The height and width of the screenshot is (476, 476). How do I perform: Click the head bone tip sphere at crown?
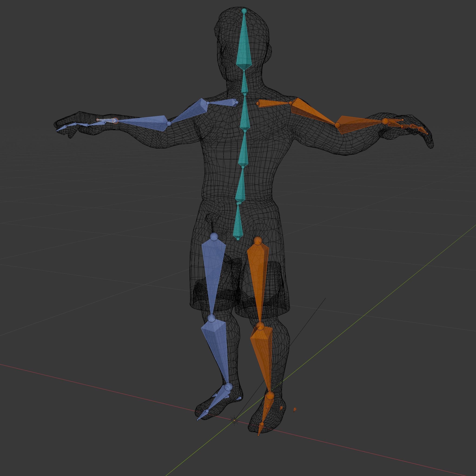(244, 11)
